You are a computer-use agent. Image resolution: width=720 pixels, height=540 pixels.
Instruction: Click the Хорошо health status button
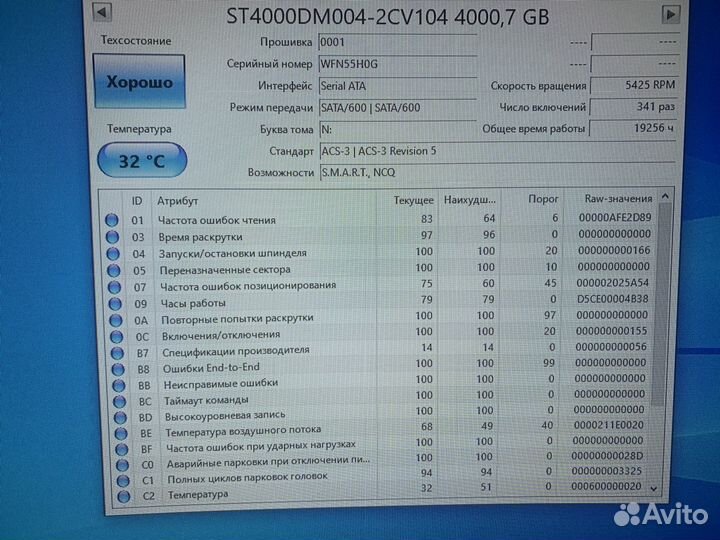click(140, 82)
